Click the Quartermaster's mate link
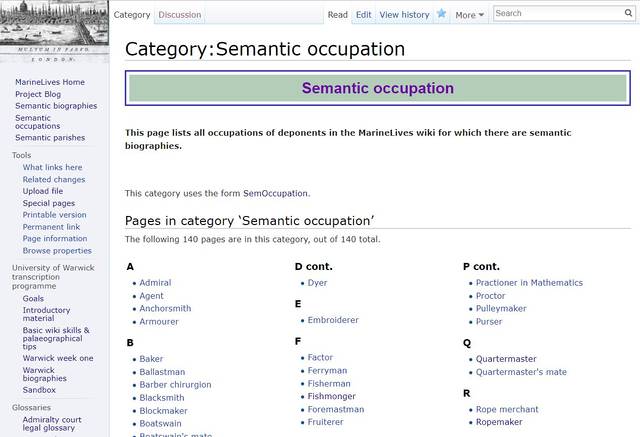The width and height of the screenshot is (640, 437). pos(521,372)
